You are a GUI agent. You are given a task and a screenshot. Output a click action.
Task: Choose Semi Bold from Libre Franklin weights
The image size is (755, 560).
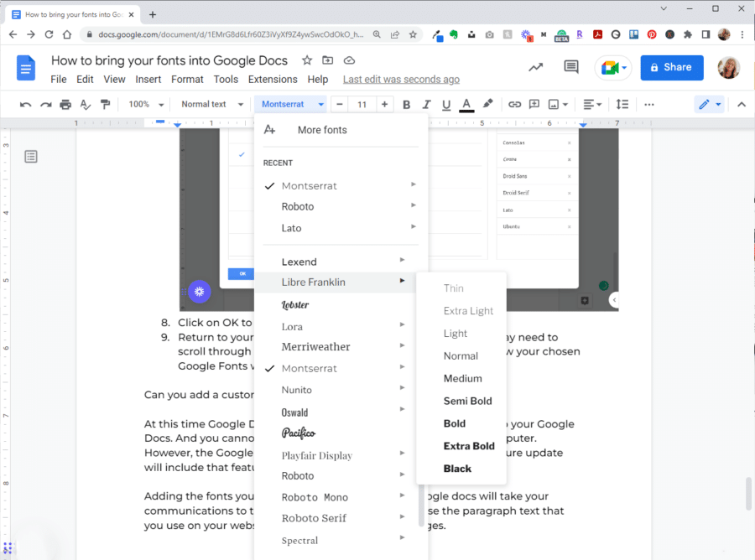tap(467, 401)
